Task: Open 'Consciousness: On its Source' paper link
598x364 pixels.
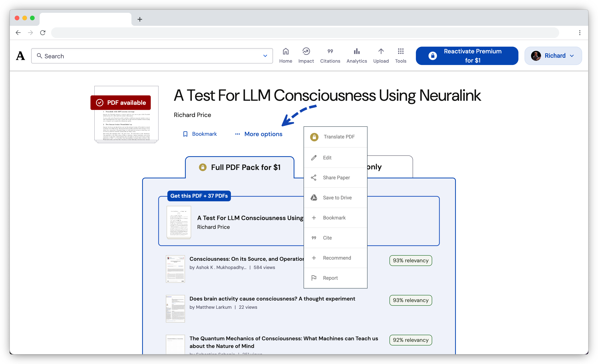Action: pos(247,259)
